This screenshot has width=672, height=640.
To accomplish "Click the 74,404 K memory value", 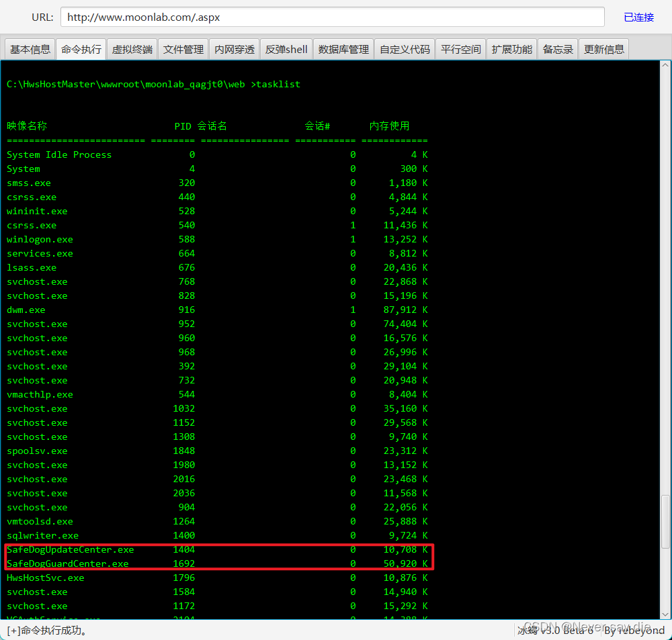I will pyautogui.click(x=405, y=324).
